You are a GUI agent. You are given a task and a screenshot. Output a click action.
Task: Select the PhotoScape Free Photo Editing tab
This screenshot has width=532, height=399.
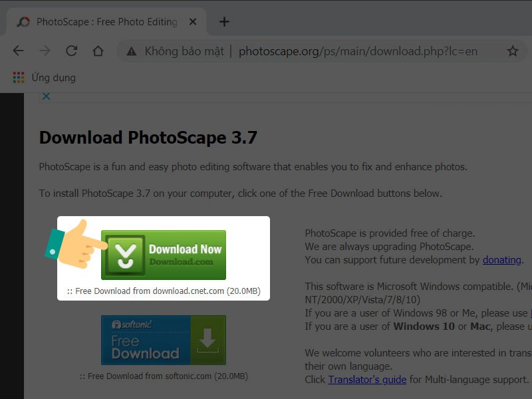point(106,22)
